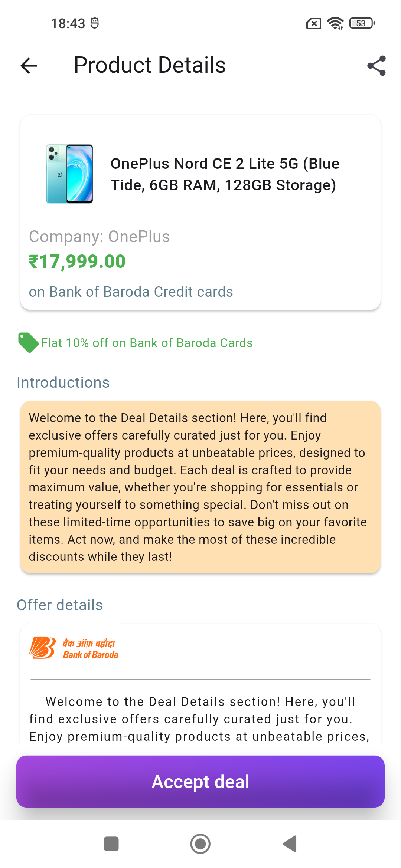The image size is (401, 868).
Task: Tap "on Bank of Baroda Credit cards" text
Action: 131,292
